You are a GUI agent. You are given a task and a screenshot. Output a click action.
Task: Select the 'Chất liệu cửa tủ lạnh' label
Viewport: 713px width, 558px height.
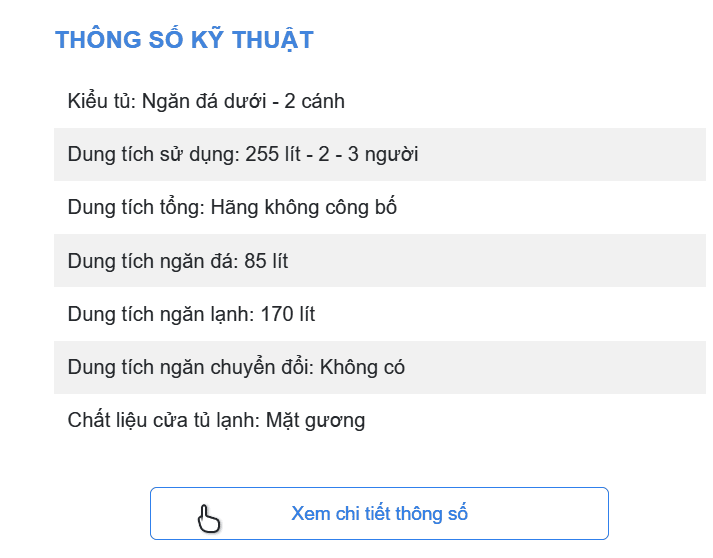pyautogui.click(x=163, y=420)
